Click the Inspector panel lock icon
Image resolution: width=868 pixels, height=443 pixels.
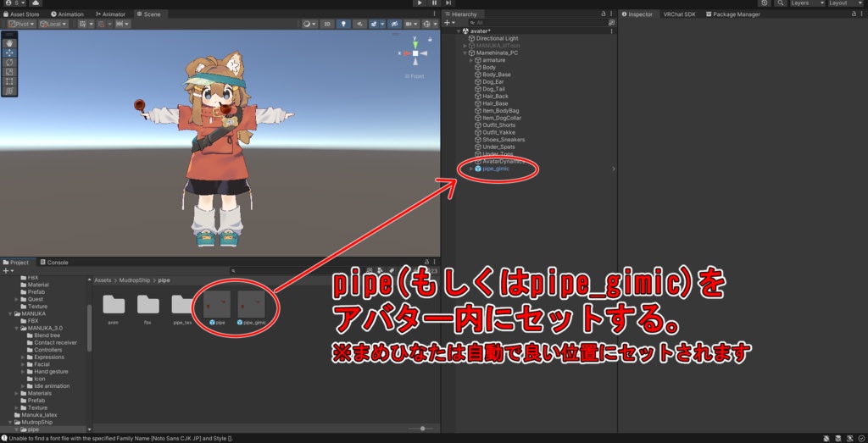pos(854,14)
